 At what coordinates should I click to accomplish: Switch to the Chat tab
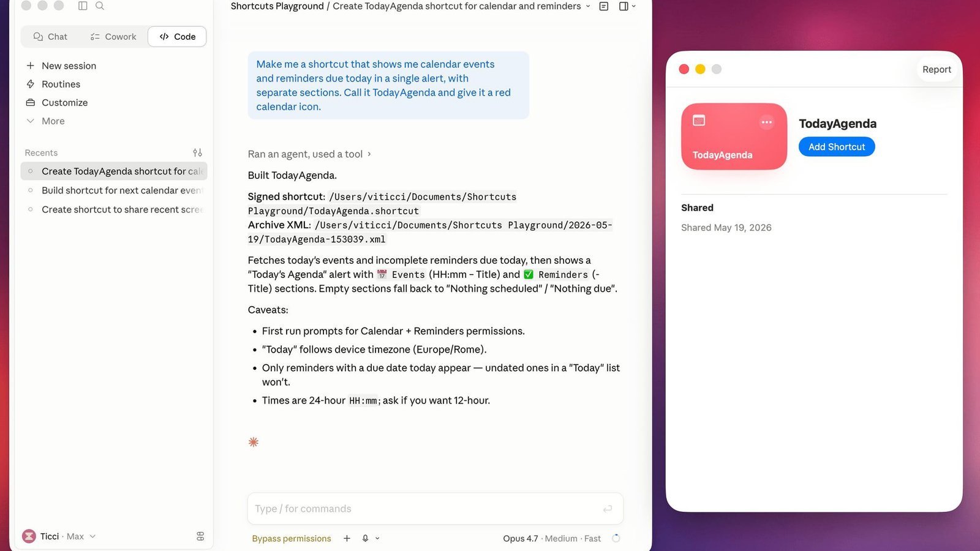pyautogui.click(x=51, y=37)
